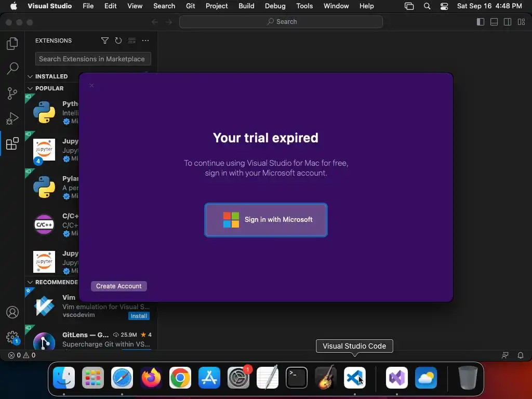Select the C/C++ extension icon
Viewport: 532px width, 399px height.
[44, 224]
